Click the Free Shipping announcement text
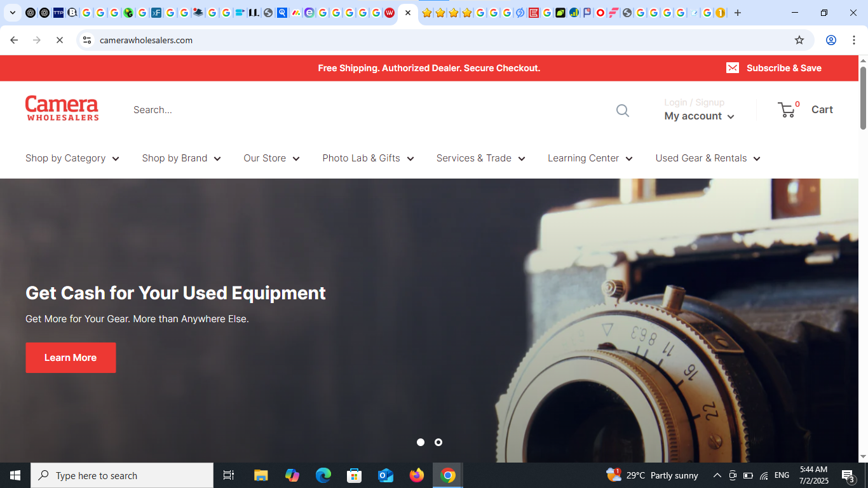Image resolution: width=868 pixels, height=488 pixels. tap(429, 68)
